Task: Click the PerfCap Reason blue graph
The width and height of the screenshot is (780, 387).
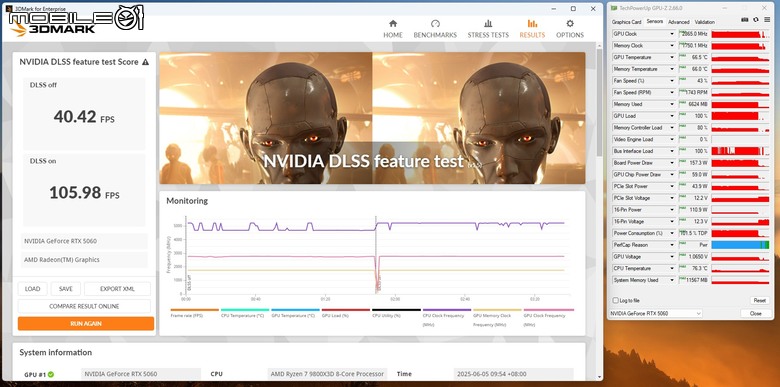Action: (x=740, y=245)
